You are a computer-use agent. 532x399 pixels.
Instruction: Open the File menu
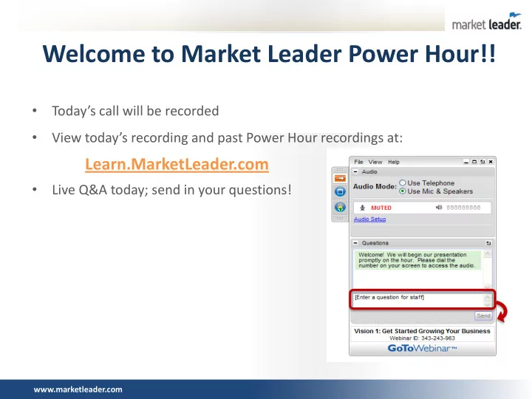[358, 162]
